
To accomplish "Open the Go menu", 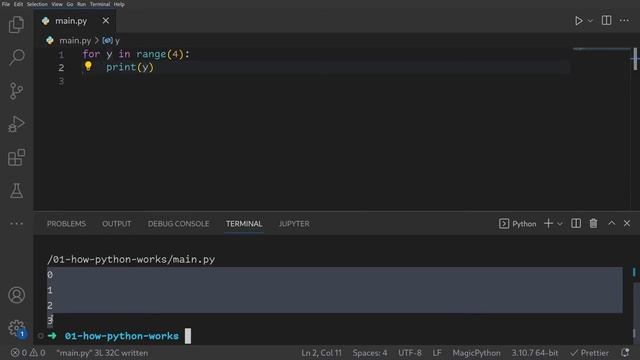I will point(70,4).
